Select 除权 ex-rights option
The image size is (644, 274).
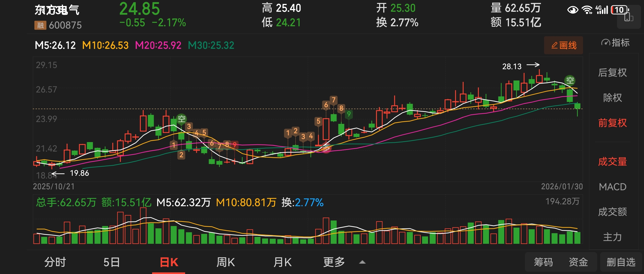612,98
